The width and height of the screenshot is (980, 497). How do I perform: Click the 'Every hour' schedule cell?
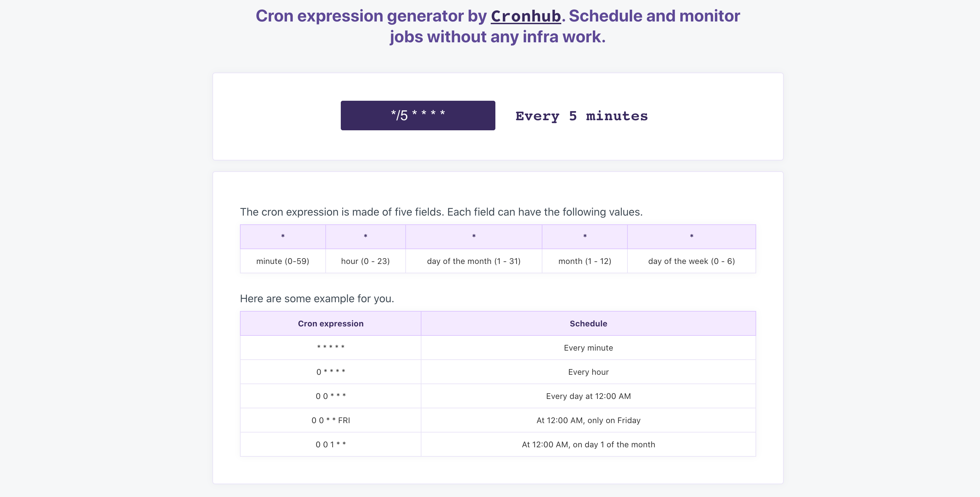pyautogui.click(x=588, y=372)
